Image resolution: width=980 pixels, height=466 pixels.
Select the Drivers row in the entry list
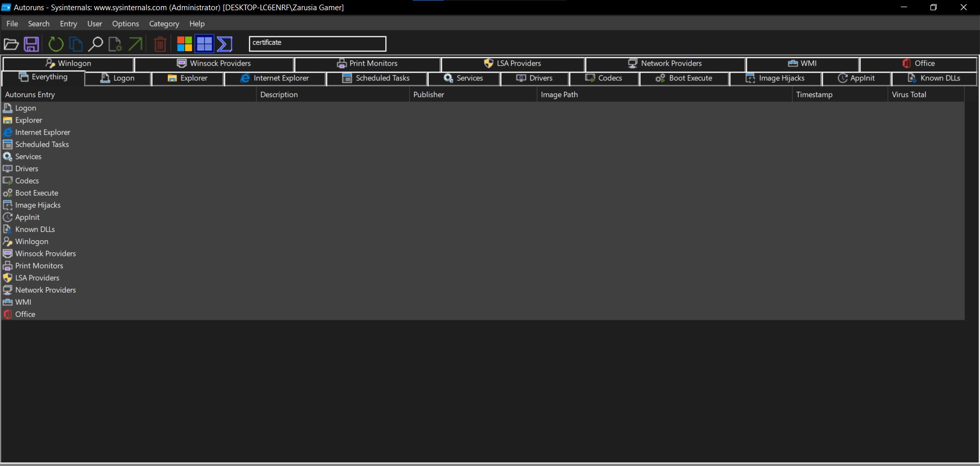click(483, 169)
